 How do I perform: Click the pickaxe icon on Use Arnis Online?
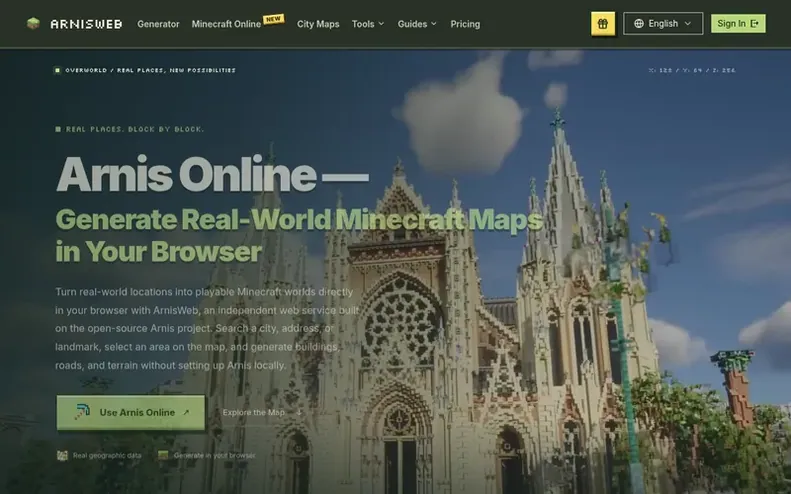[82, 412]
